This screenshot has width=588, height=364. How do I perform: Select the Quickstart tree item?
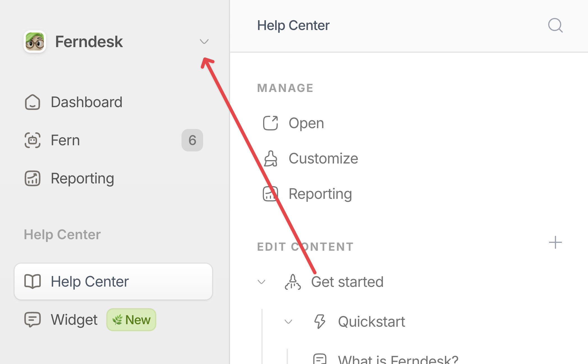pyautogui.click(x=371, y=321)
